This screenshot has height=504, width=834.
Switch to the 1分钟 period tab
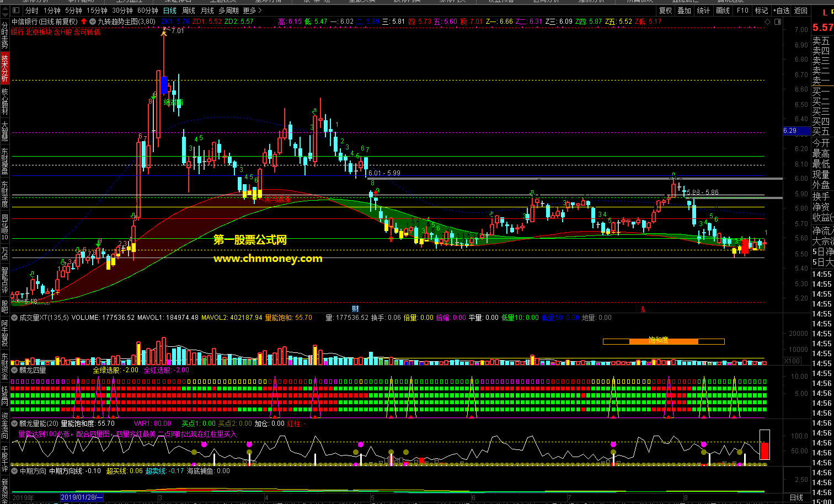click(52, 10)
